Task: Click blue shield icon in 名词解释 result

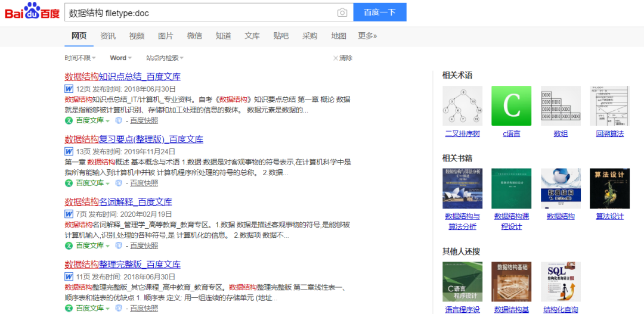Action: click(x=119, y=246)
